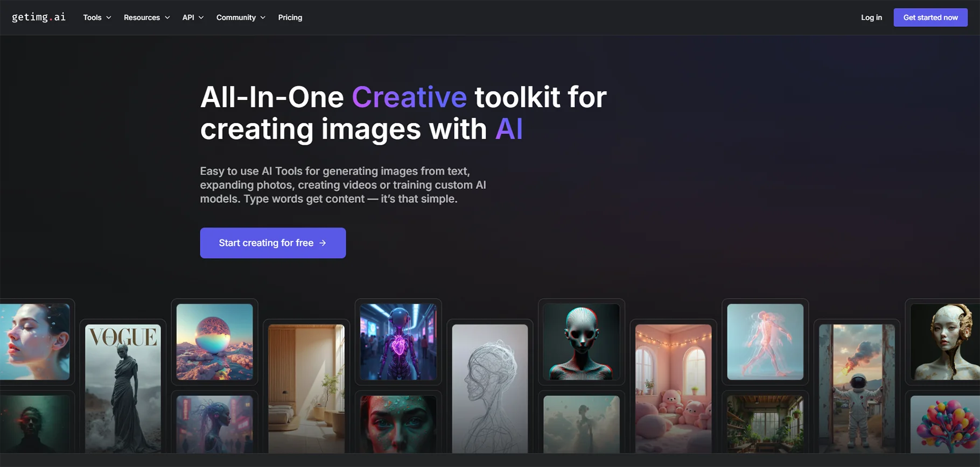
Task: Open the wooden minimalist interior image
Action: (x=306, y=388)
